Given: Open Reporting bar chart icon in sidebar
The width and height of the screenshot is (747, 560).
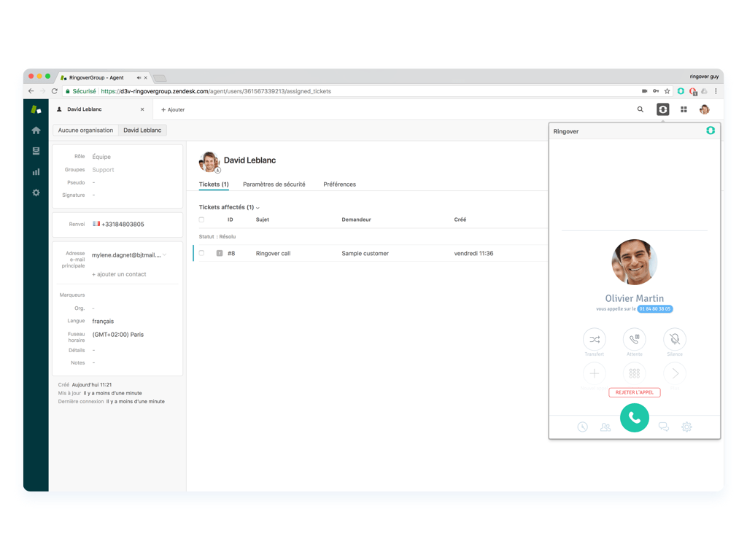Looking at the screenshot, I should pos(36,172).
